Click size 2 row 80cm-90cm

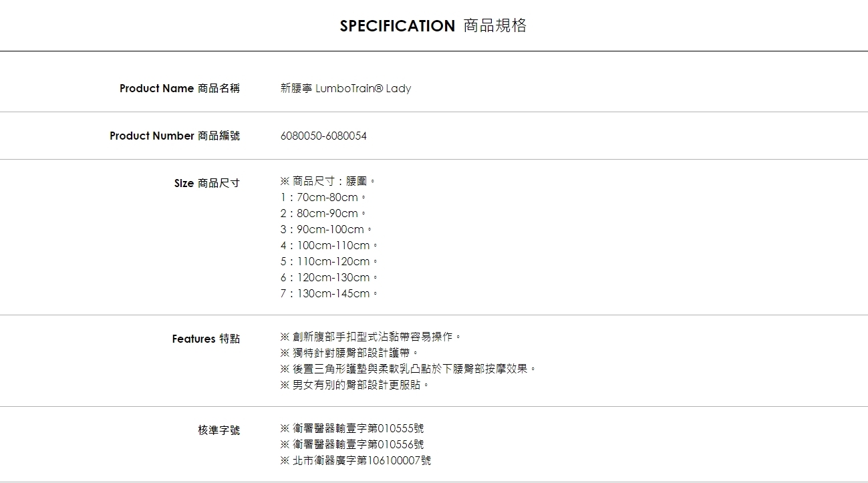point(323,213)
